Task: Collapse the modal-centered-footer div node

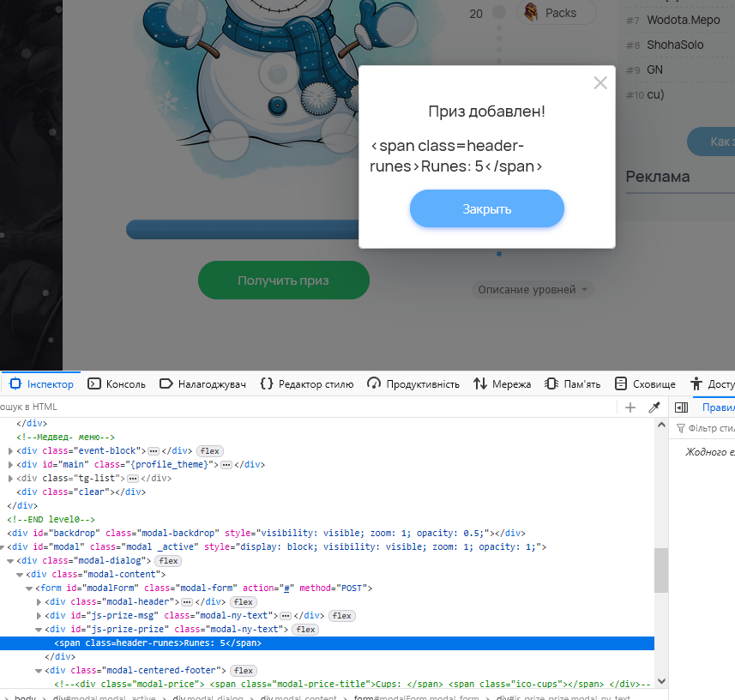Action: tap(39, 671)
